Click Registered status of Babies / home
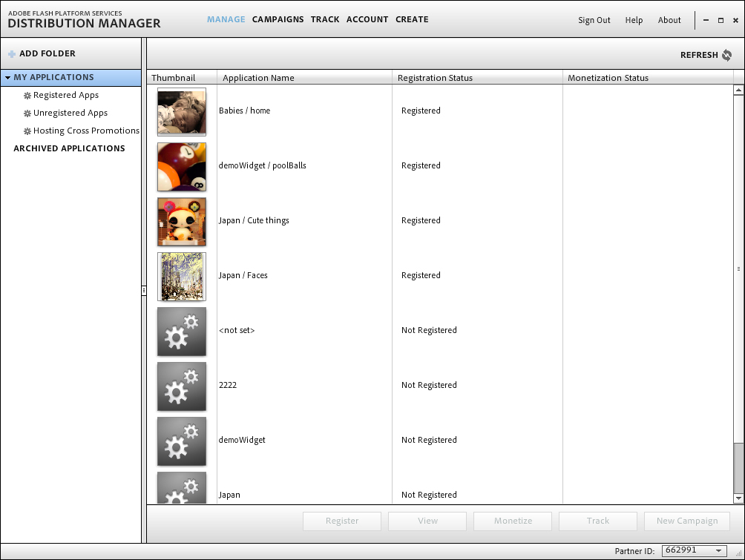This screenshot has width=745, height=560. click(x=421, y=111)
